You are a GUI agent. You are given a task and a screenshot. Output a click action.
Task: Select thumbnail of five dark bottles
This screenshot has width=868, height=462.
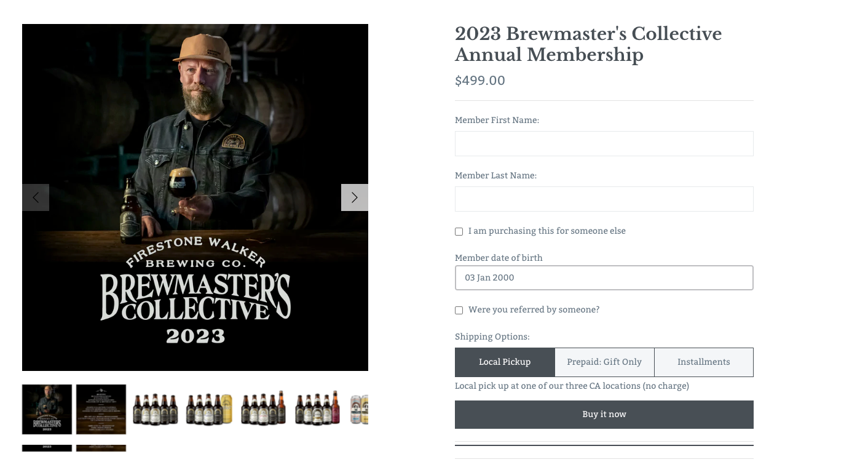(155, 409)
